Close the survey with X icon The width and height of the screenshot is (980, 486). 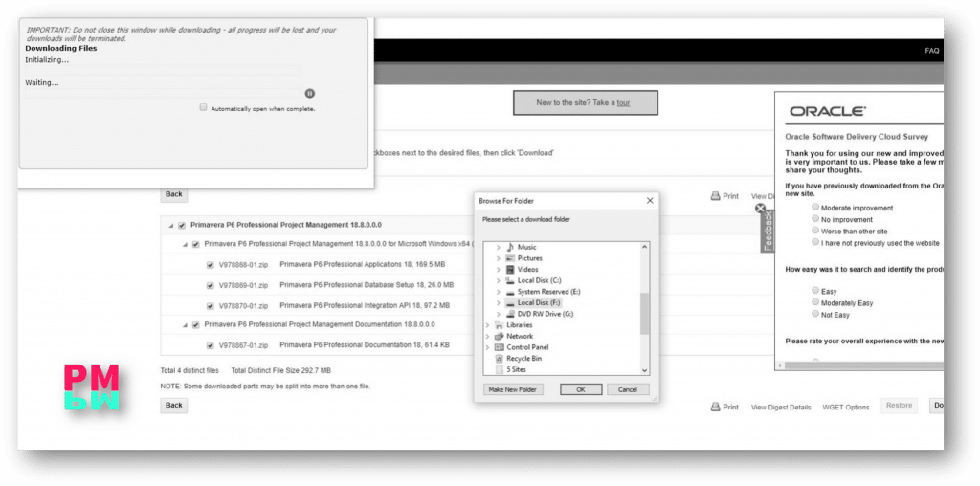pyautogui.click(x=760, y=209)
